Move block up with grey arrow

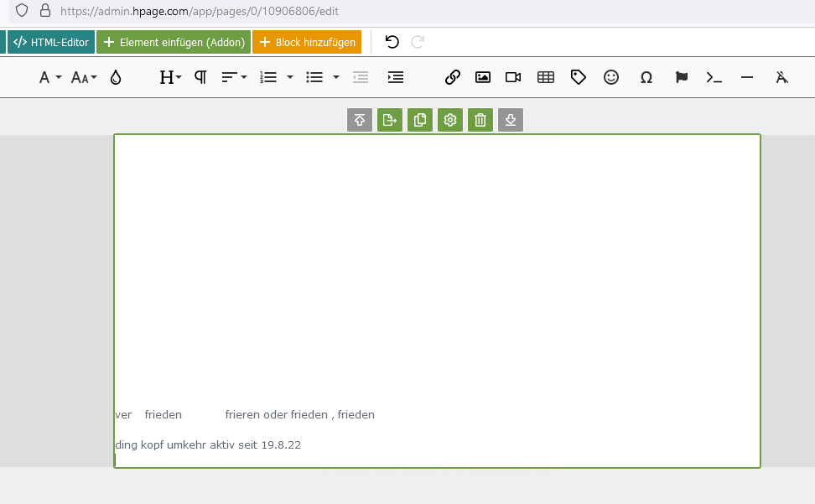360,120
